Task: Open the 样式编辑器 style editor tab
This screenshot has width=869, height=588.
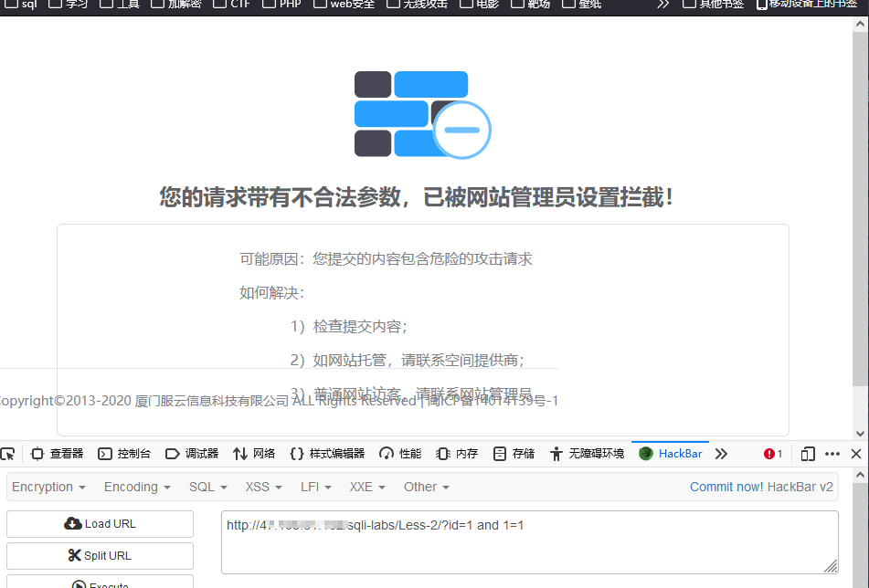Action: coord(327,454)
